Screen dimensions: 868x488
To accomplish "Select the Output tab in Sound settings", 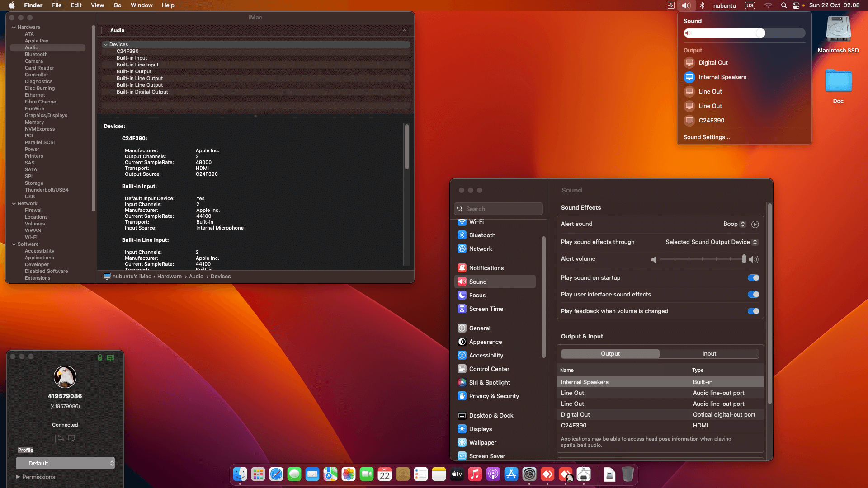I will pos(610,354).
